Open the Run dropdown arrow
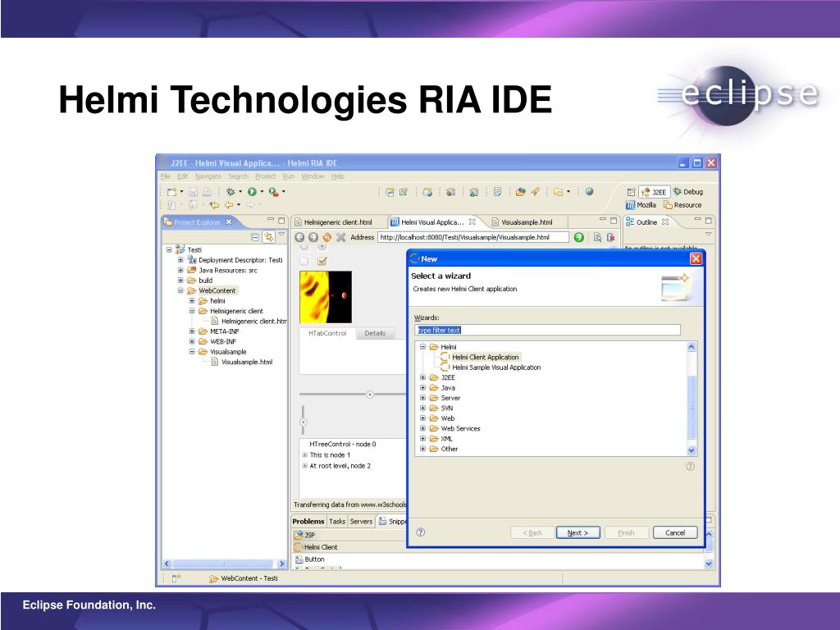 pyautogui.click(x=262, y=192)
